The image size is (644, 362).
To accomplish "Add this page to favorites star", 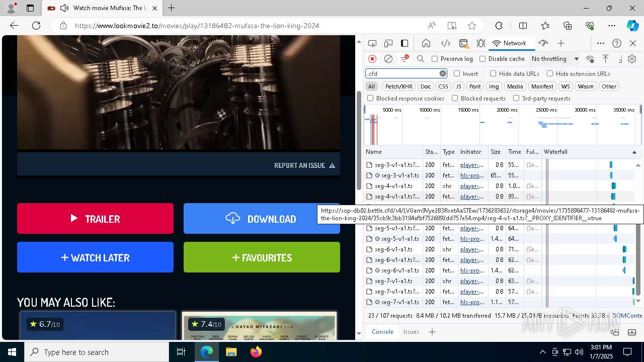I will click(x=471, y=26).
